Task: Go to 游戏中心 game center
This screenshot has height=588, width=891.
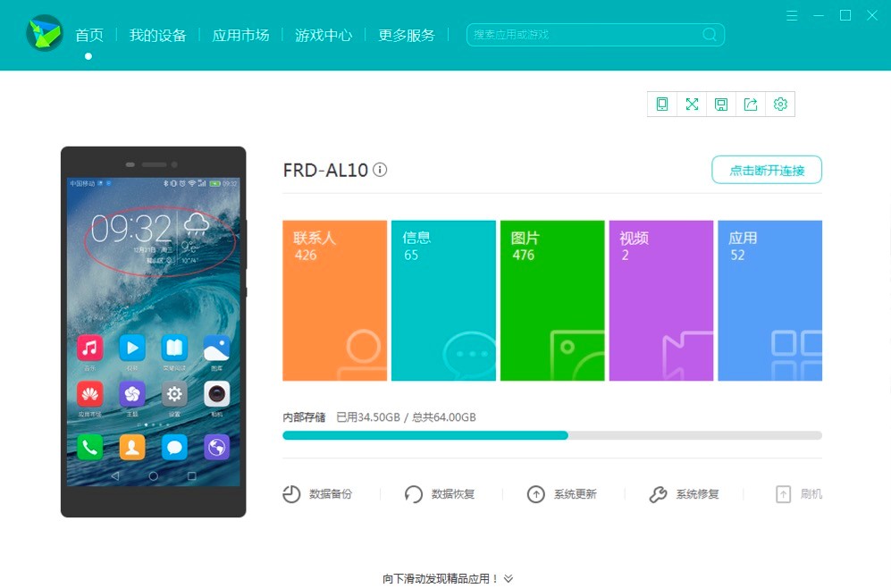Action: coord(324,35)
